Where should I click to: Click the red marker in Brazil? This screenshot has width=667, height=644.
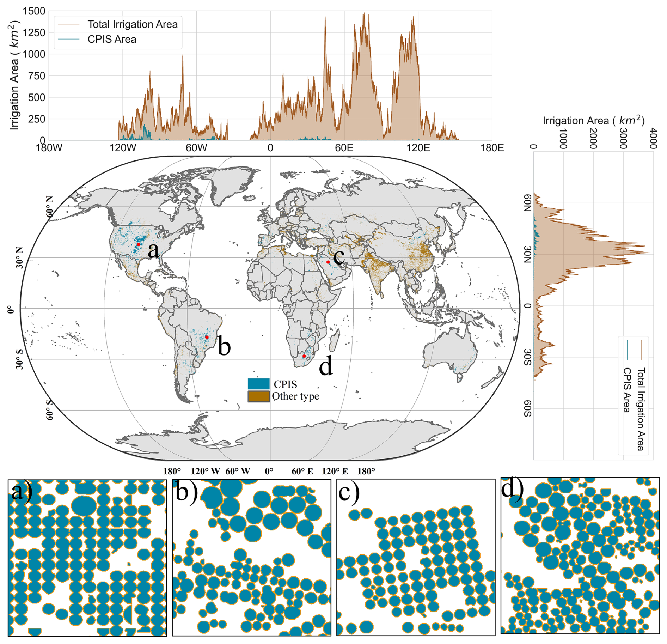(207, 337)
